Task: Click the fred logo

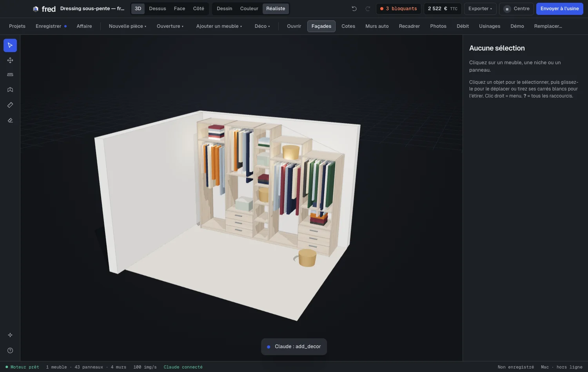Action: pos(44,9)
